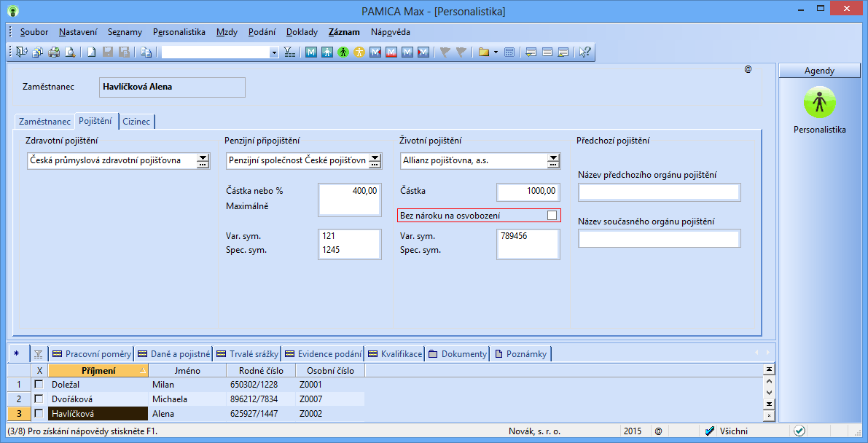Check the row checkbox for Havlíčková
Screen dimensions: 868x443
[x=39, y=413]
